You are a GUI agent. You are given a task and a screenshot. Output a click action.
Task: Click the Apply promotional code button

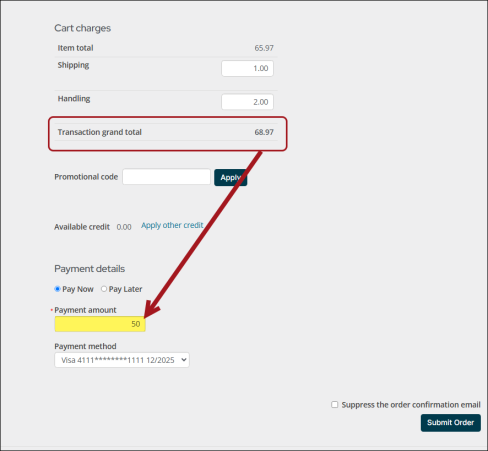coord(231,177)
